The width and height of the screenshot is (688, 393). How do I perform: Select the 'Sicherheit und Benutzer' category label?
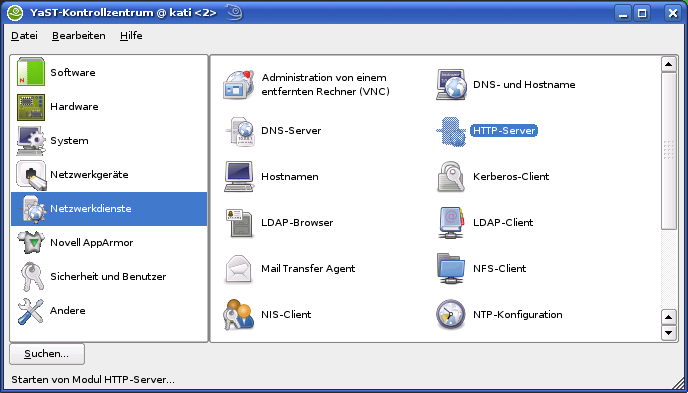coord(108,277)
